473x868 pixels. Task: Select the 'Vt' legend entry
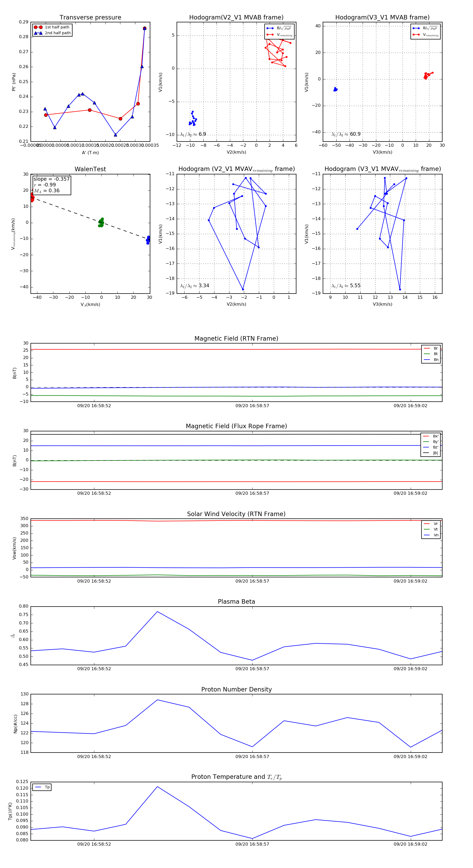click(431, 529)
